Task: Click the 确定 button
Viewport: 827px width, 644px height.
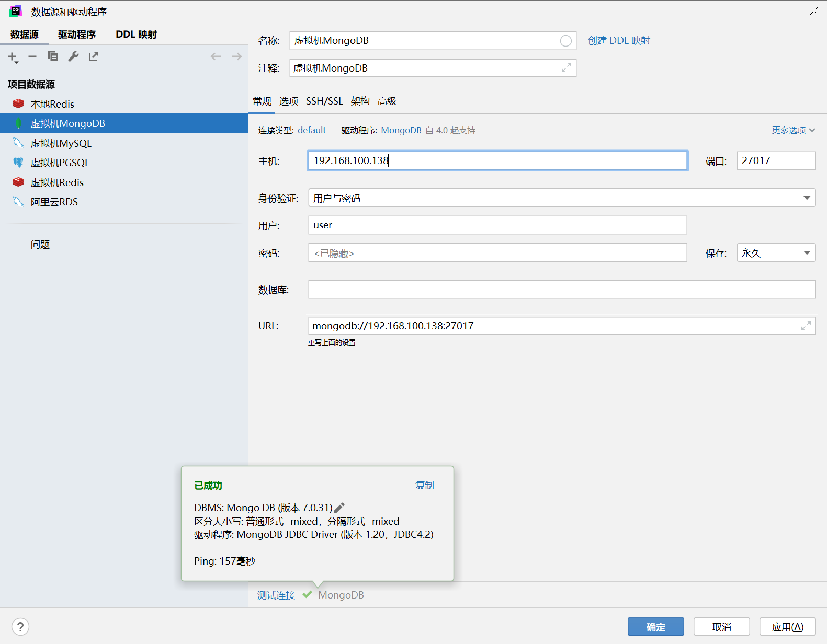Action: [x=656, y=627]
